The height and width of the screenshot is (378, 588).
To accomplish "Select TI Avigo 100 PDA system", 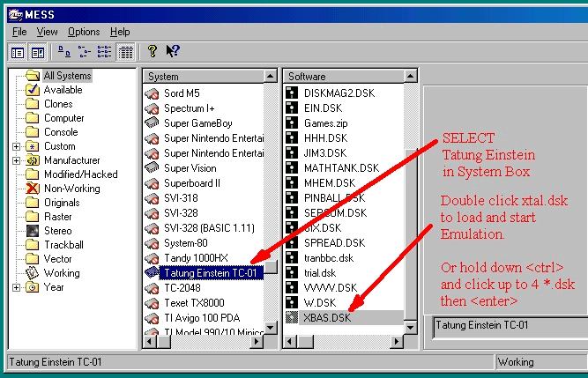I will (x=202, y=318).
